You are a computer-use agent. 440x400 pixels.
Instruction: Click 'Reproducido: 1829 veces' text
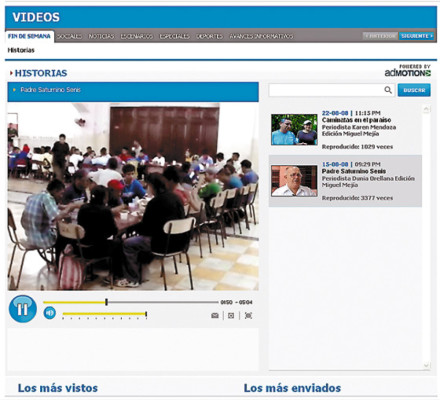[357, 147]
